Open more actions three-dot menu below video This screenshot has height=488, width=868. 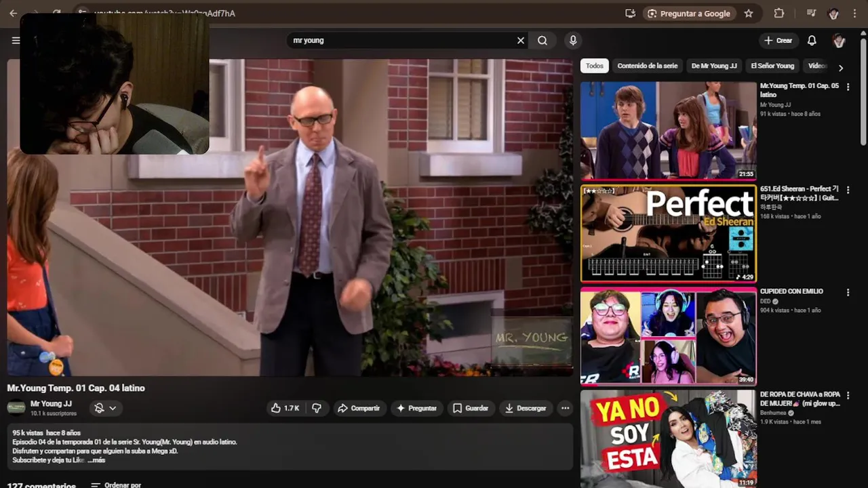tap(565, 408)
